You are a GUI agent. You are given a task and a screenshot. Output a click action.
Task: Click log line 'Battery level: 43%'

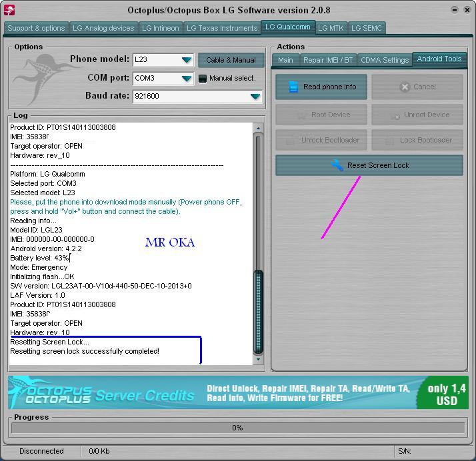pos(40,258)
